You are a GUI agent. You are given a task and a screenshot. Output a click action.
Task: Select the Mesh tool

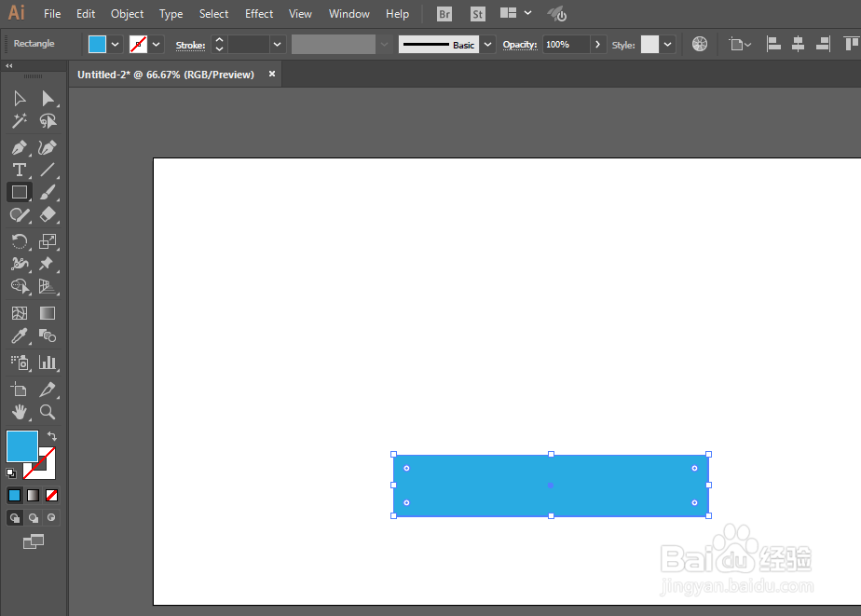(x=20, y=313)
